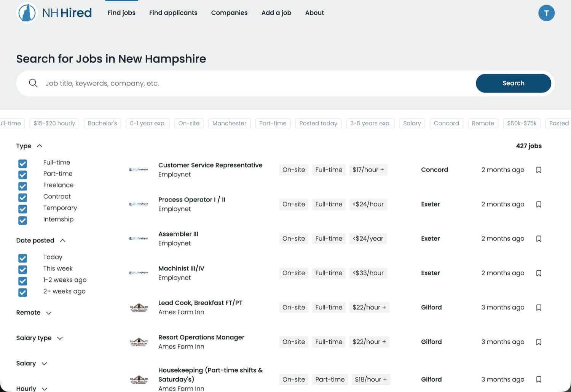The image size is (571, 392).
Task: Go to the Companies page
Action: 229,13
